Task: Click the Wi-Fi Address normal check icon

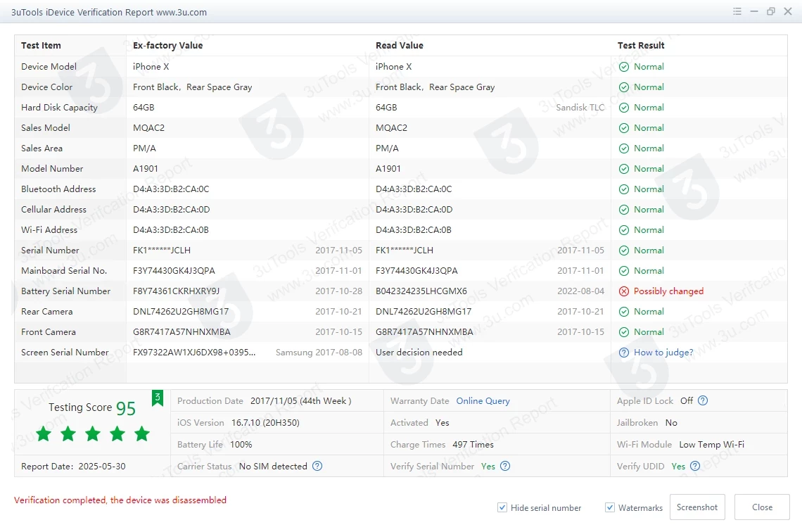Action: (624, 230)
